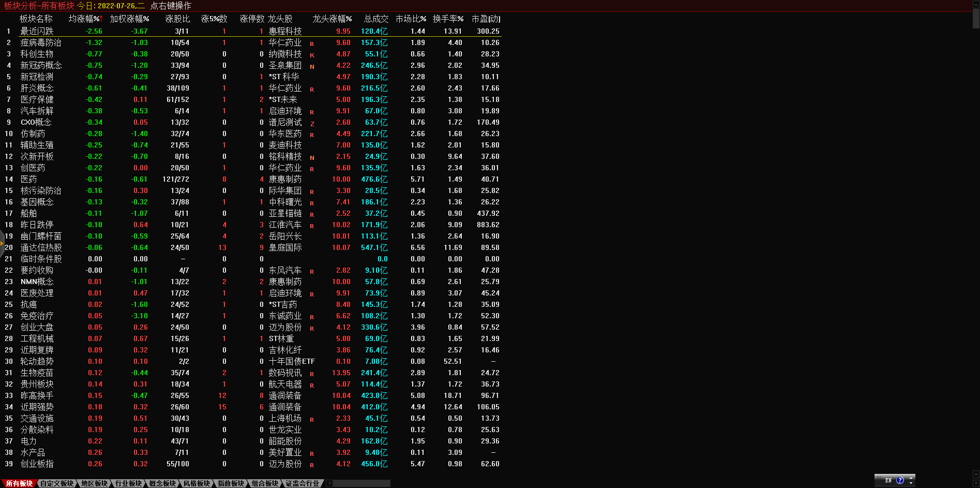Image resolution: width=980 pixels, height=488 pixels.
Task: Click the K marker next to 纳微科技
Action: tap(312, 55)
